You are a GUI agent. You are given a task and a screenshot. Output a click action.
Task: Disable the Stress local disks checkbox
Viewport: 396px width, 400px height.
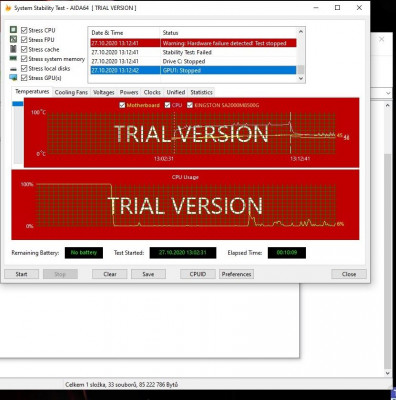pos(24,68)
